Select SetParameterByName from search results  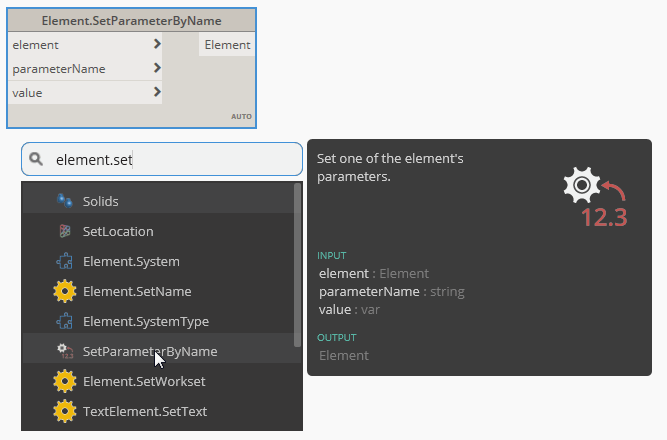pos(150,351)
